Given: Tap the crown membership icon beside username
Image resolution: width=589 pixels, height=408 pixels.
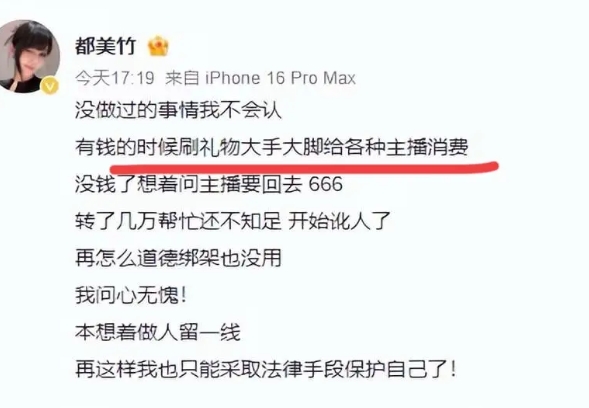Looking at the screenshot, I should [158, 47].
